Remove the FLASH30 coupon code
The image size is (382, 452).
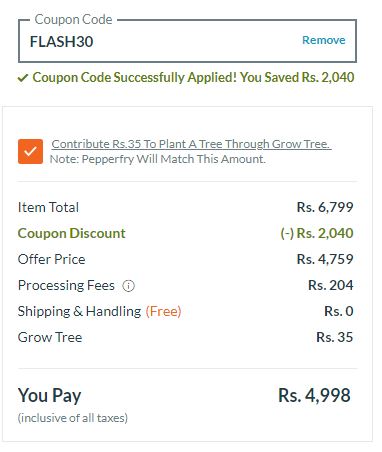(324, 40)
